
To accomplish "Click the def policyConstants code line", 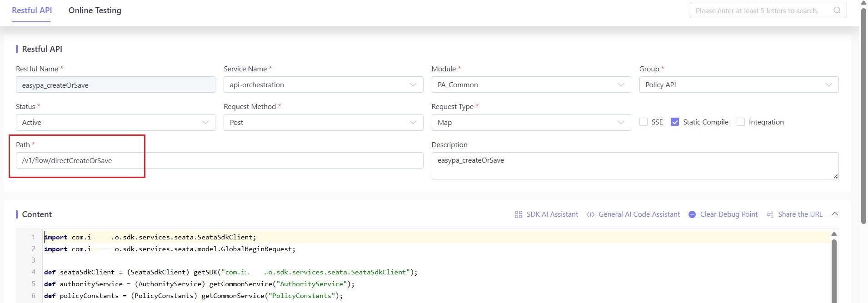I will (x=193, y=296).
